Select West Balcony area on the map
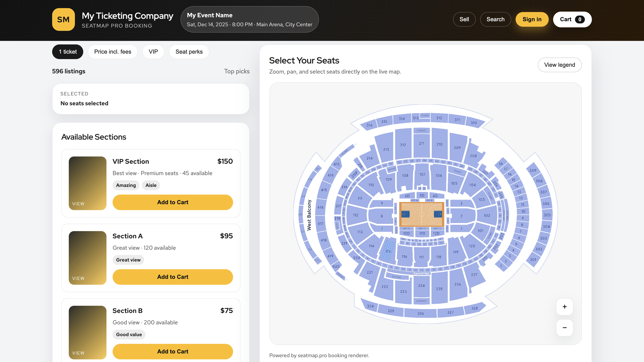Screen dimensions: 644x362 (x=309, y=215)
